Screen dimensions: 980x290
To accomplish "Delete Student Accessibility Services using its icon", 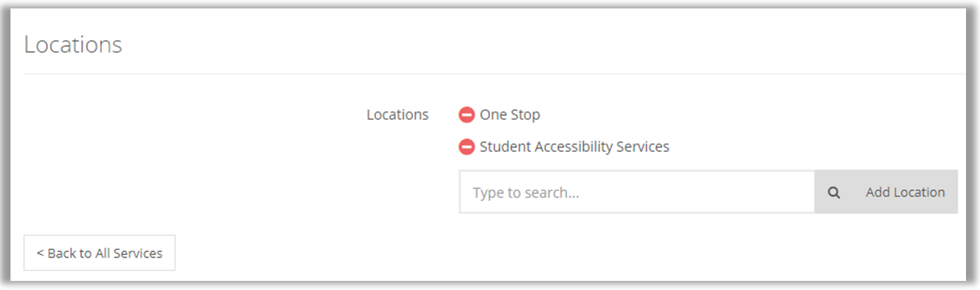I will point(467,147).
